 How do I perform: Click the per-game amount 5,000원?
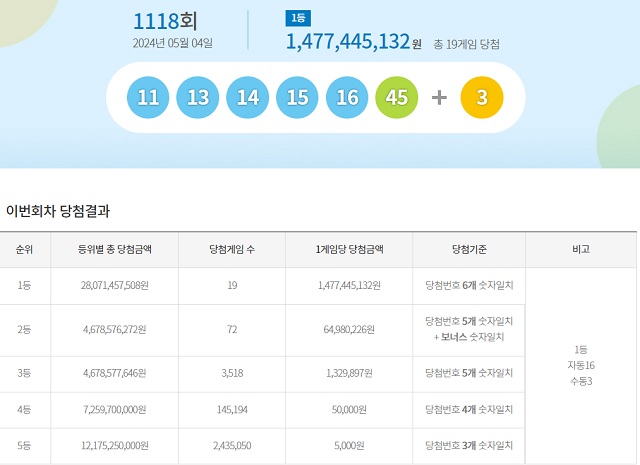[x=349, y=445]
